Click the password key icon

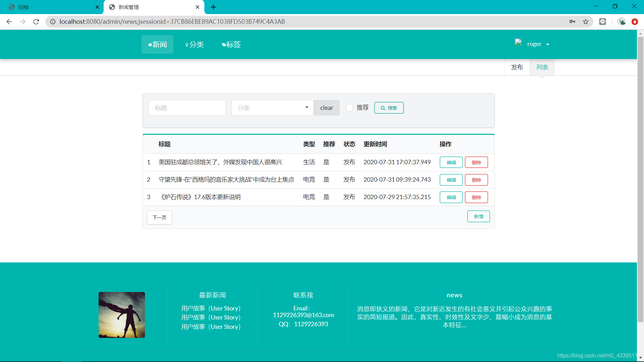572,22
